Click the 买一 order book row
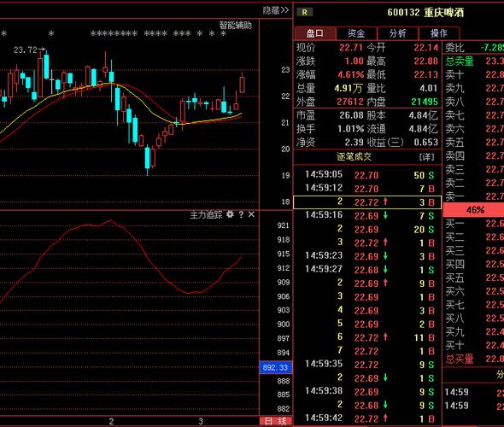The image size is (504, 427). [474, 223]
